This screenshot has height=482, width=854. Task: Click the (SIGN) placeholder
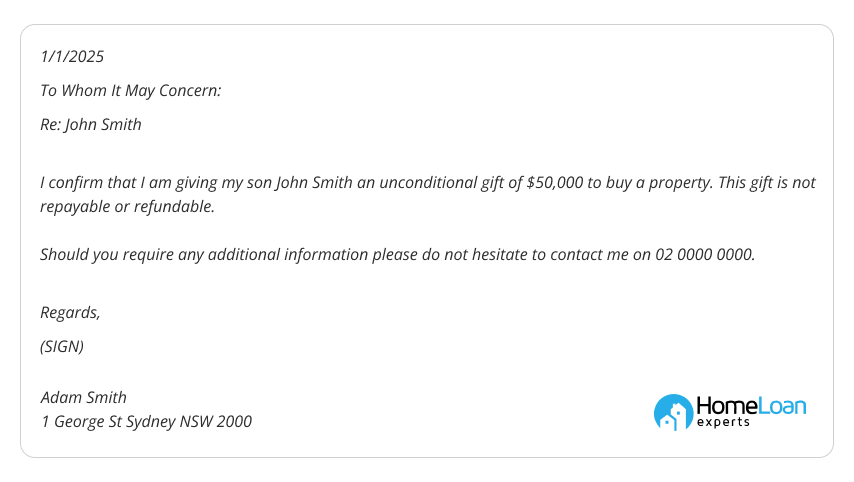pyautogui.click(x=62, y=346)
